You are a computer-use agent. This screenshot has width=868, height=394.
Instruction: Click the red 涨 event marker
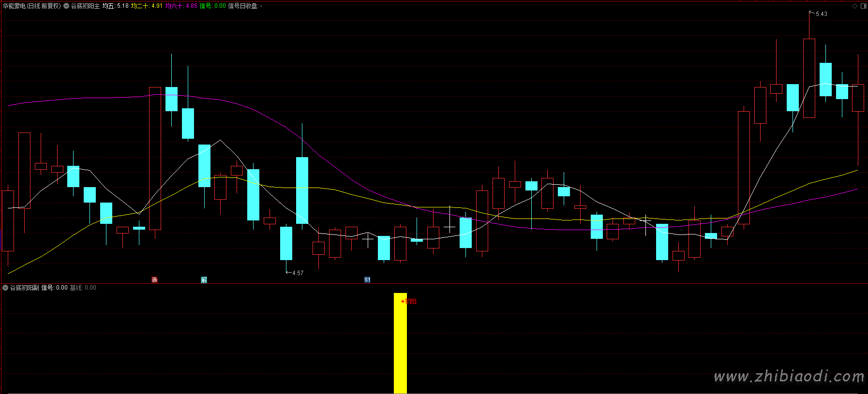tap(154, 280)
